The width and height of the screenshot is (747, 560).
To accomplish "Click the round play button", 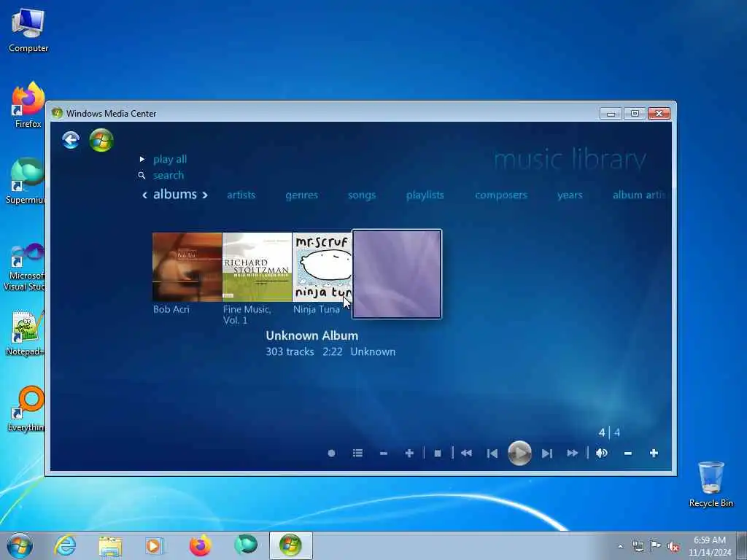I will (519, 454).
